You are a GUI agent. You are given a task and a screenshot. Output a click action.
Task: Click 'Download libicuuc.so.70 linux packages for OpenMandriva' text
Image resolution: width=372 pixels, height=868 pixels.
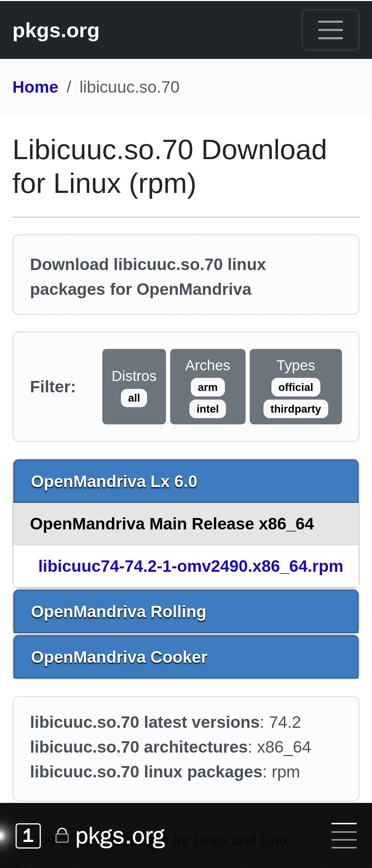click(148, 277)
